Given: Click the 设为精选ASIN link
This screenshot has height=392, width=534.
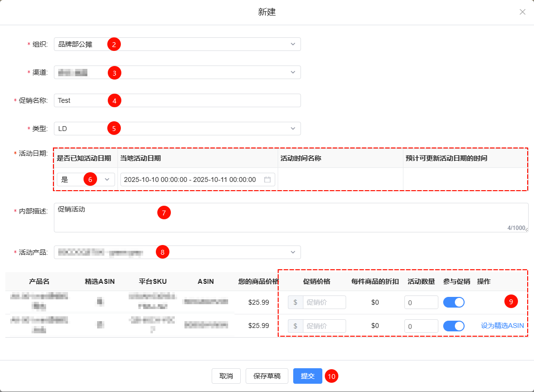Looking at the screenshot, I should click(502, 326).
